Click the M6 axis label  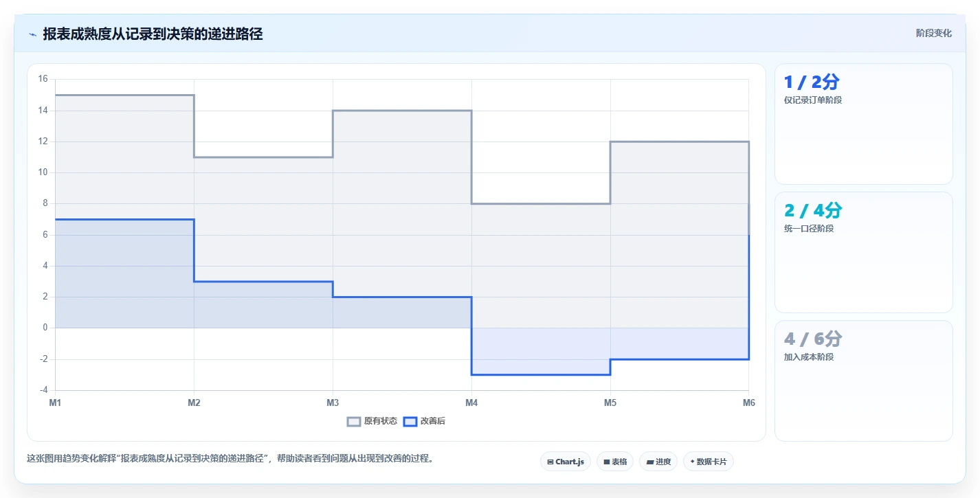click(748, 403)
